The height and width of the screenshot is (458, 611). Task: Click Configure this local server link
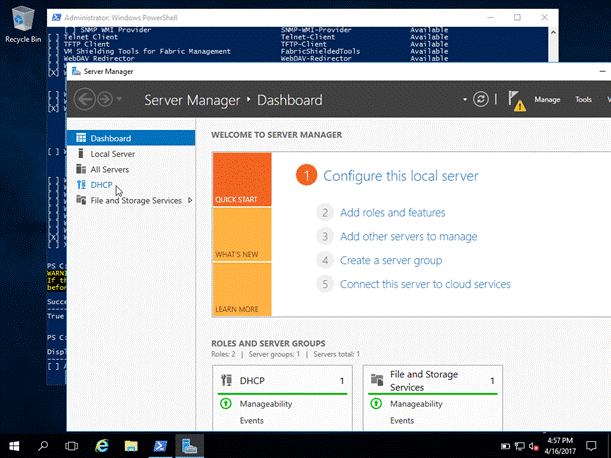(401, 176)
